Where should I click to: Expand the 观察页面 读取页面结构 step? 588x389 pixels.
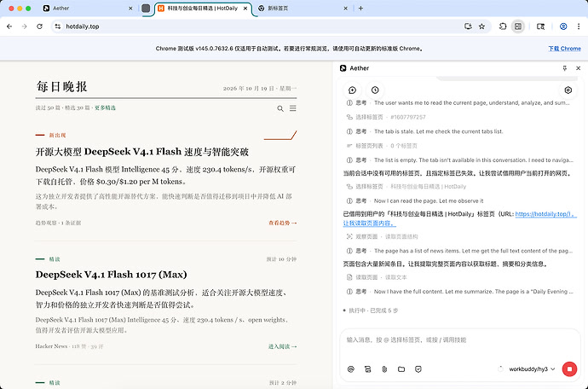click(382, 236)
